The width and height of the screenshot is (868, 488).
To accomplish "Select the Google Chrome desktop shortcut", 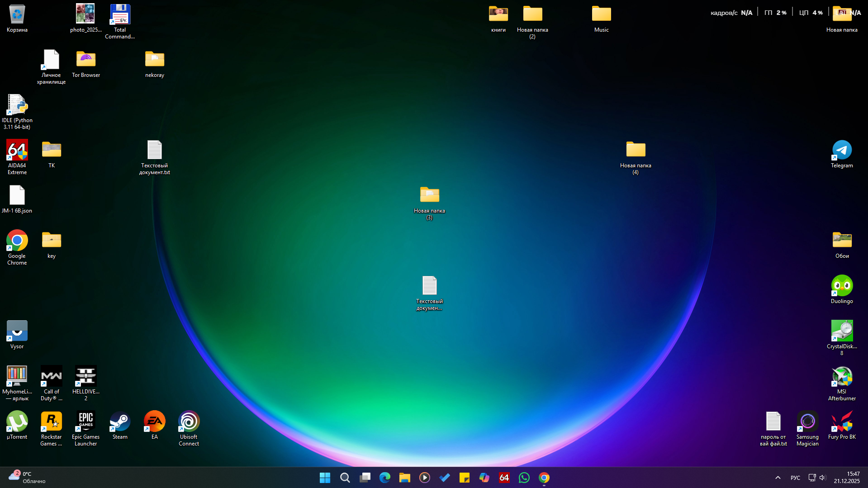I will point(17,248).
